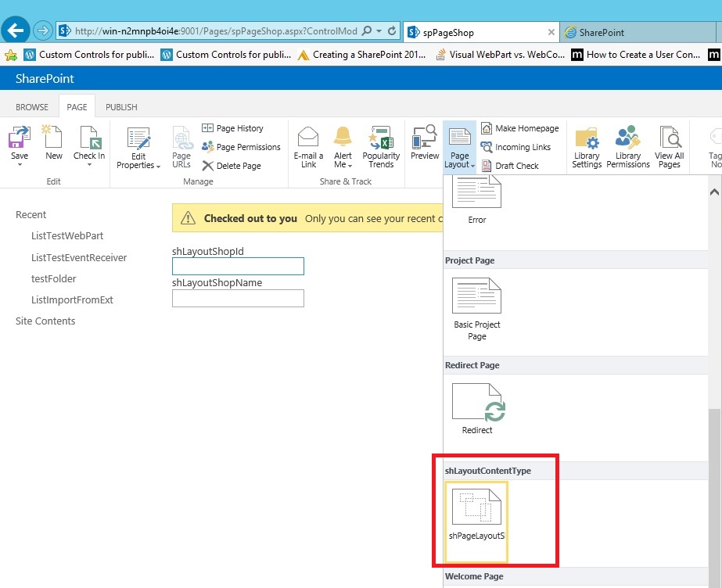Viewport: 722px width, 588px height.
Task: Run Draft Check
Action: 510,166
